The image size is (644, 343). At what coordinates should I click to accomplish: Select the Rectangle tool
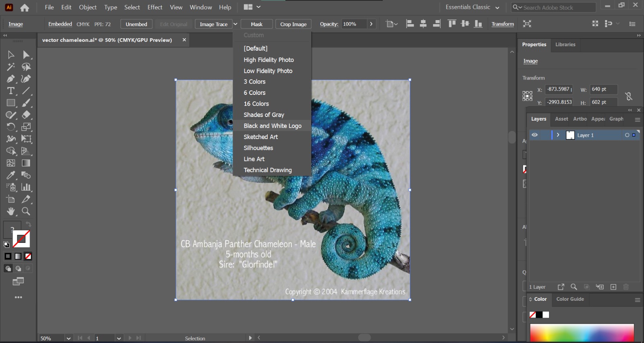[11, 103]
